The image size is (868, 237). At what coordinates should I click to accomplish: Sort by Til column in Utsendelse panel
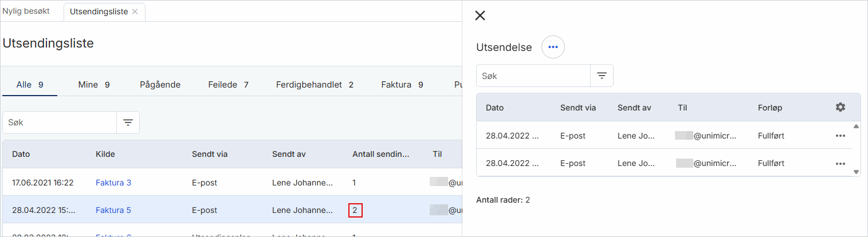pos(682,107)
